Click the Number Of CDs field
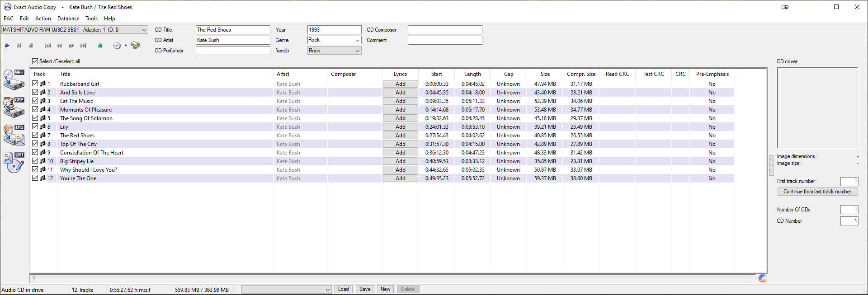Screen dimensions: 868x295 coord(849,210)
